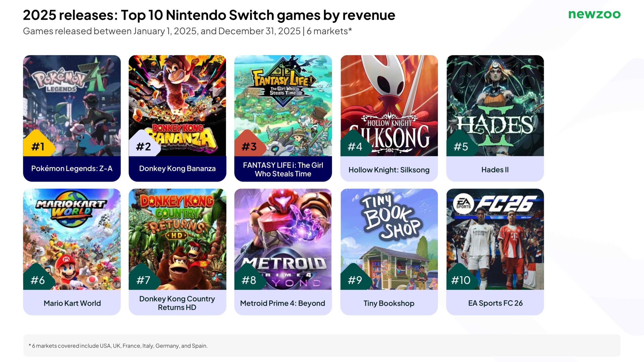Open the Pokémon Legends Z-A cover art

pos(72,101)
